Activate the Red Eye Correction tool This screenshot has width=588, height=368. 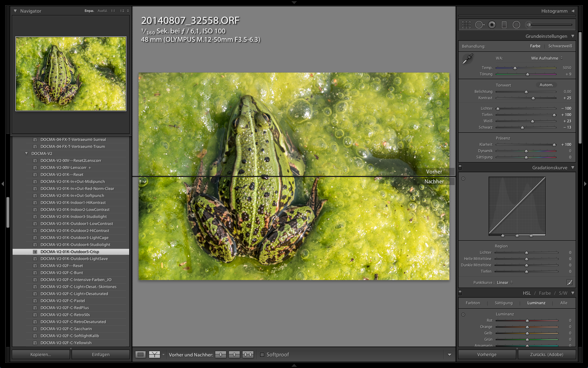tap(492, 25)
